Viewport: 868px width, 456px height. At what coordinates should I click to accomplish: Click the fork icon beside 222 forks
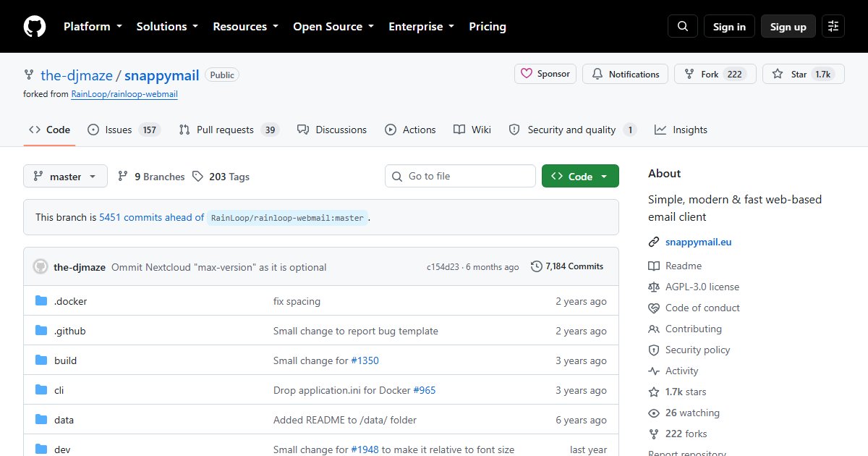pyautogui.click(x=654, y=434)
